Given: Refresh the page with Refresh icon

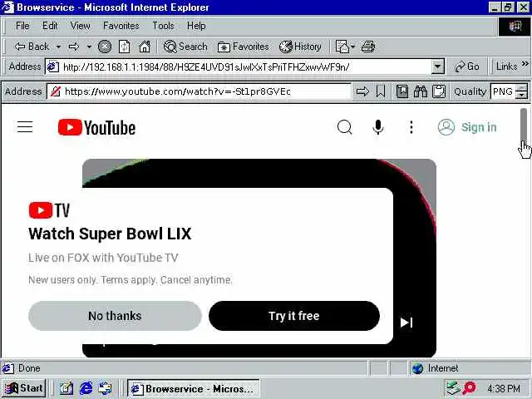Looking at the screenshot, I should pos(124,47).
